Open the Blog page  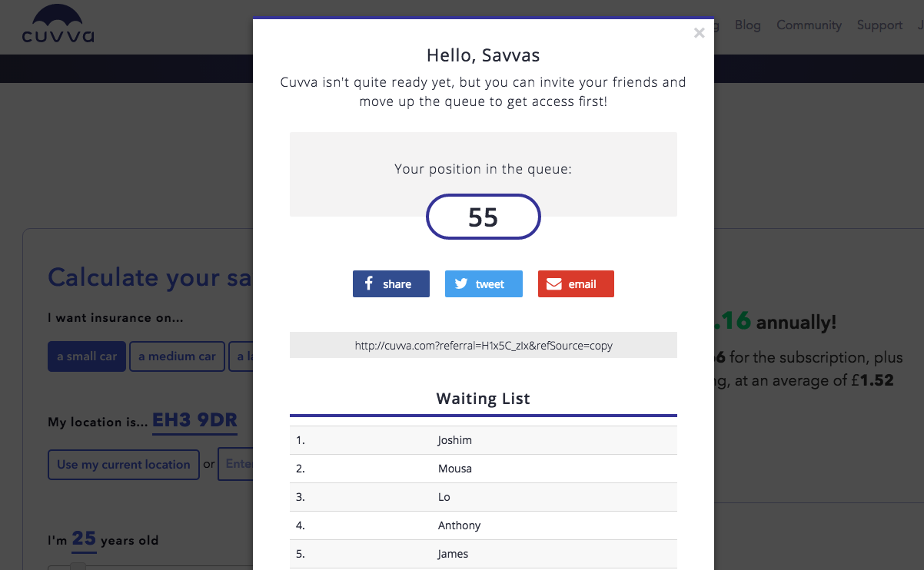tap(747, 25)
